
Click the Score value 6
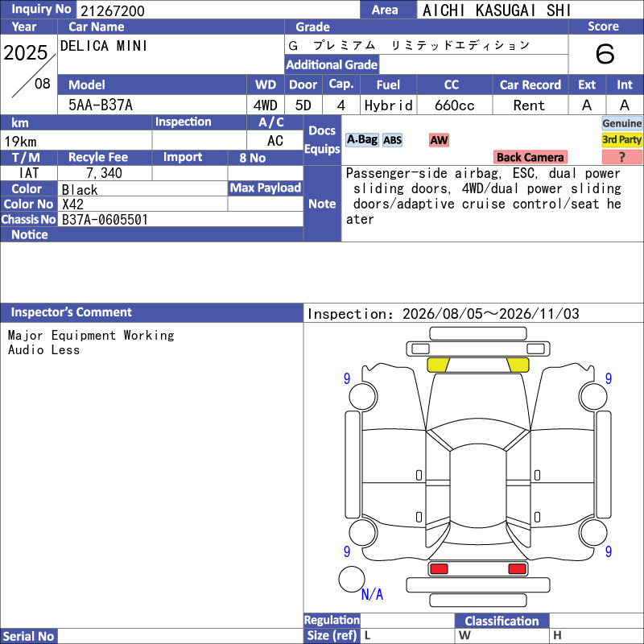point(605,54)
